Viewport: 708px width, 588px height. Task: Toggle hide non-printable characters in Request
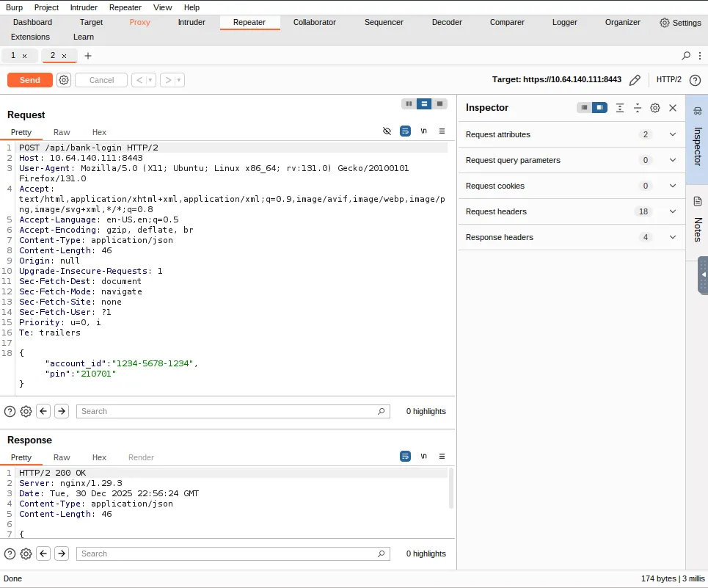coord(387,131)
